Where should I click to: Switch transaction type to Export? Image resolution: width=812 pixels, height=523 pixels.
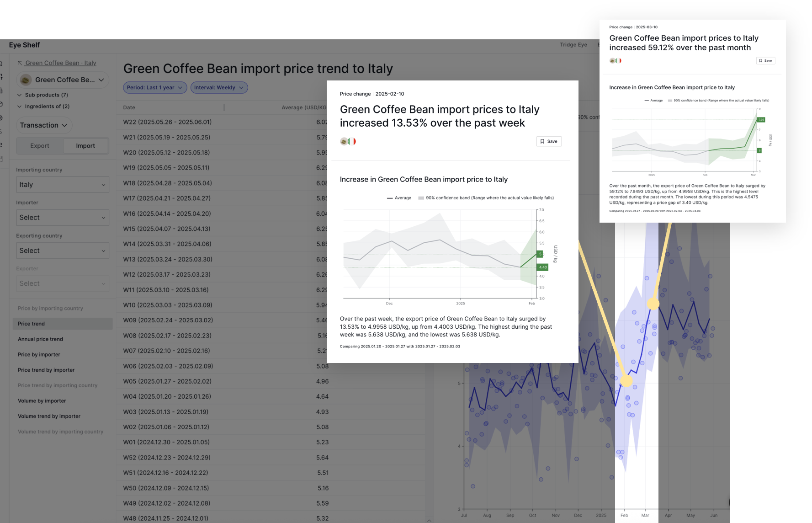point(40,146)
